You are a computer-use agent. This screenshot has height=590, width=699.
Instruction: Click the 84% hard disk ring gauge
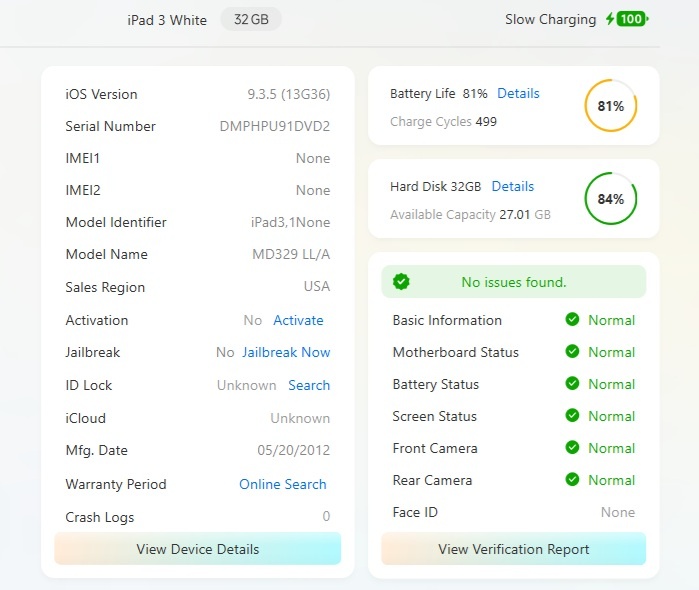(x=611, y=198)
